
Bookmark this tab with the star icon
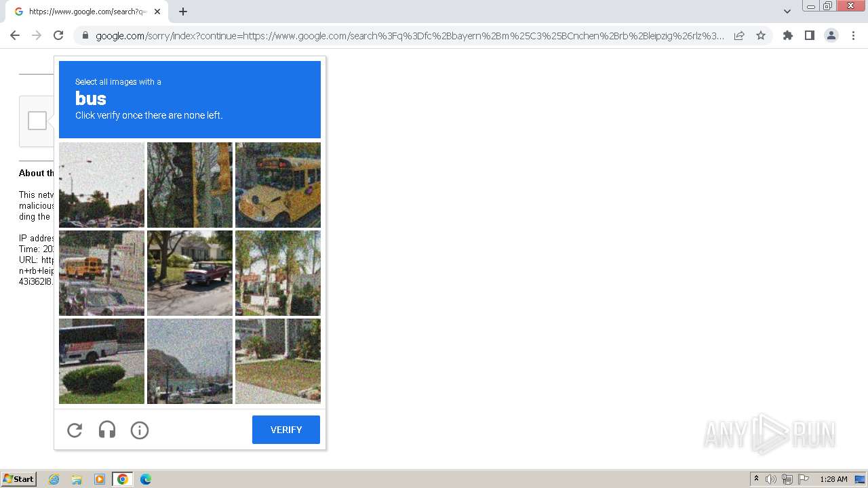(761, 35)
